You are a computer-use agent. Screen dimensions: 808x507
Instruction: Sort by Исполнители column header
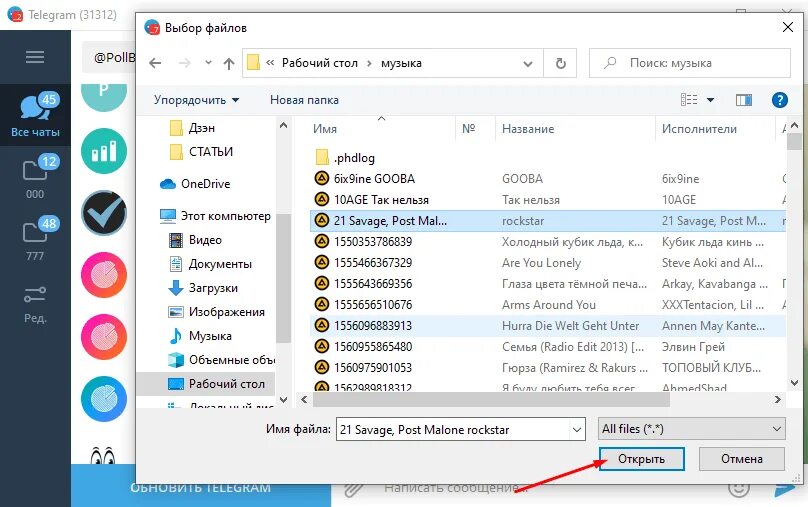[699, 129]
